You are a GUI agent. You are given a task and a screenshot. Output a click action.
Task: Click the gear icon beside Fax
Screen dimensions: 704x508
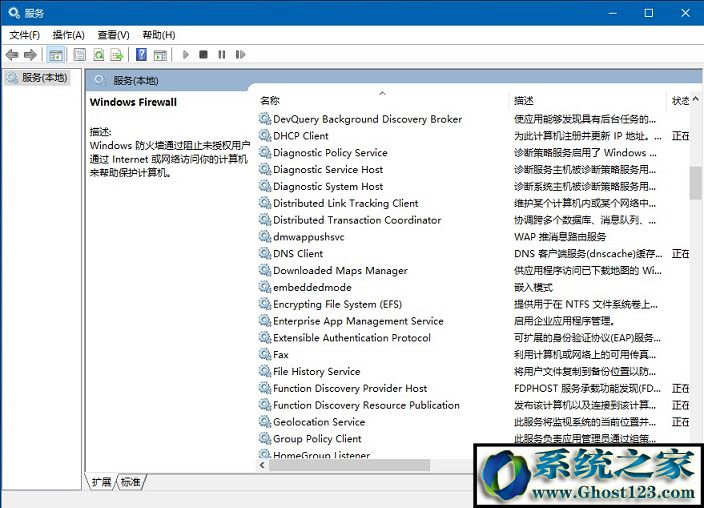[265, 354]
